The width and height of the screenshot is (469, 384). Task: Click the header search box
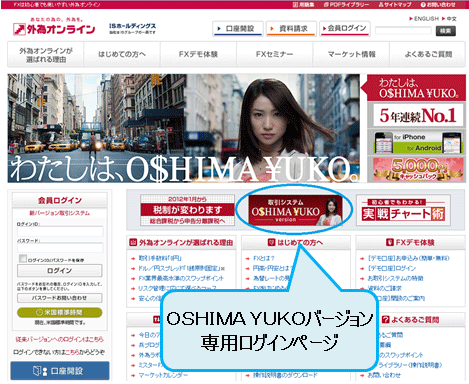404,31
